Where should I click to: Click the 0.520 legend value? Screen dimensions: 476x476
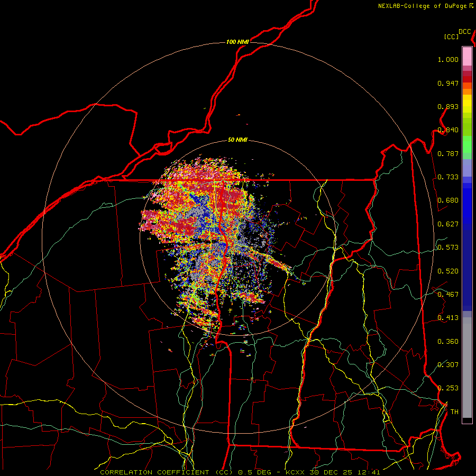pyautogui.click(x=448, y=271)
